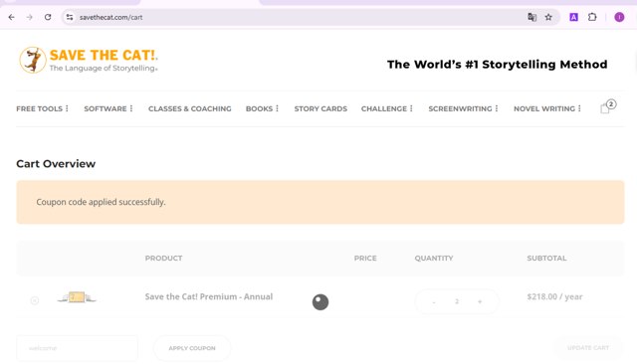Expand the Books menu dots
This screenshot has height=364, width=637.
click(277, 108)
